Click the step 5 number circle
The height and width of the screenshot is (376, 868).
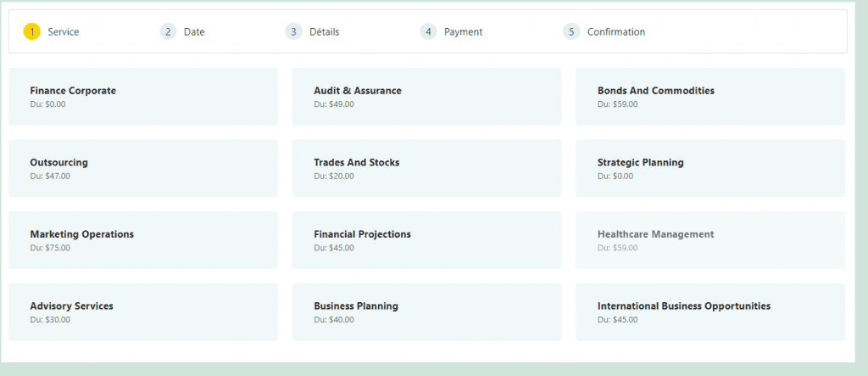click(x=571, y=32)
